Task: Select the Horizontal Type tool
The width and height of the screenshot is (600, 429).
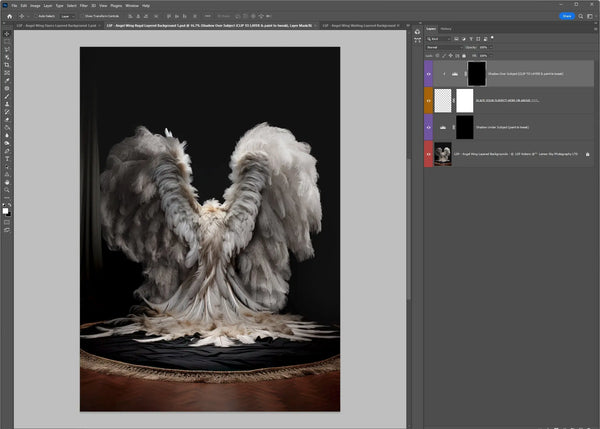Action: click(7, 158)
